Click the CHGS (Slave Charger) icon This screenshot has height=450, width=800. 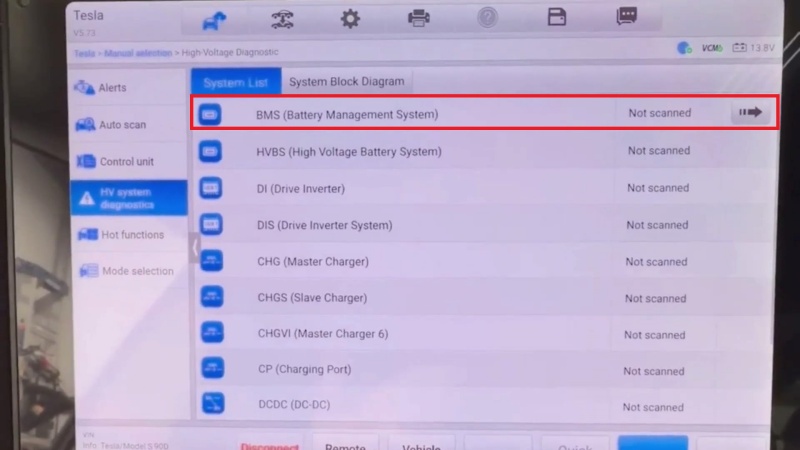click(212, 296)
